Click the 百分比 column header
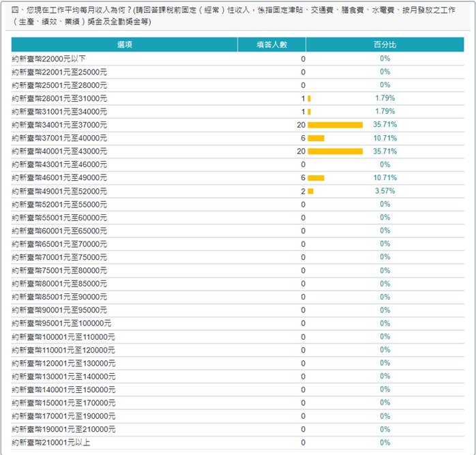 pos(385,44)
